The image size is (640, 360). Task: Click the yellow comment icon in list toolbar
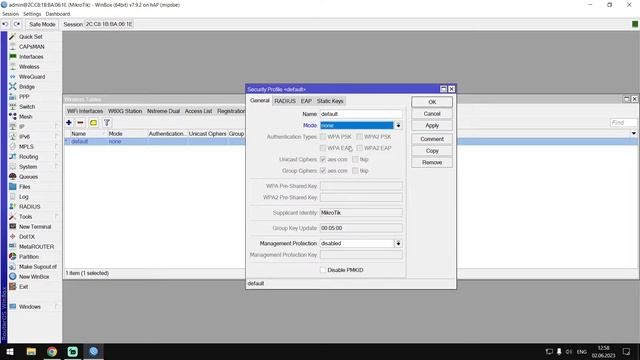point(93,122)
